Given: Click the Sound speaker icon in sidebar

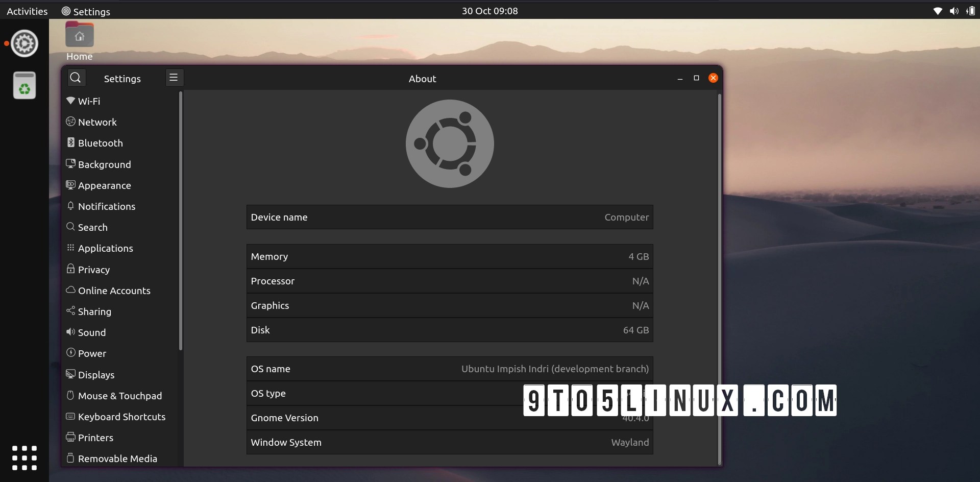Looking at the screenshot, I should (x=70, y=332).
